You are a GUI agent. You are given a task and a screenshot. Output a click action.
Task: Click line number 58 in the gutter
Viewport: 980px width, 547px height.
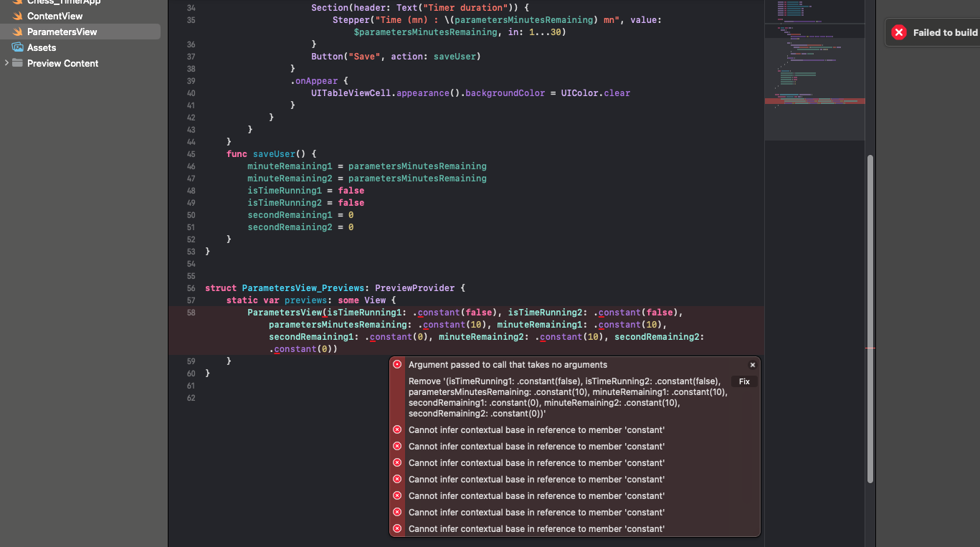point(190,313)
